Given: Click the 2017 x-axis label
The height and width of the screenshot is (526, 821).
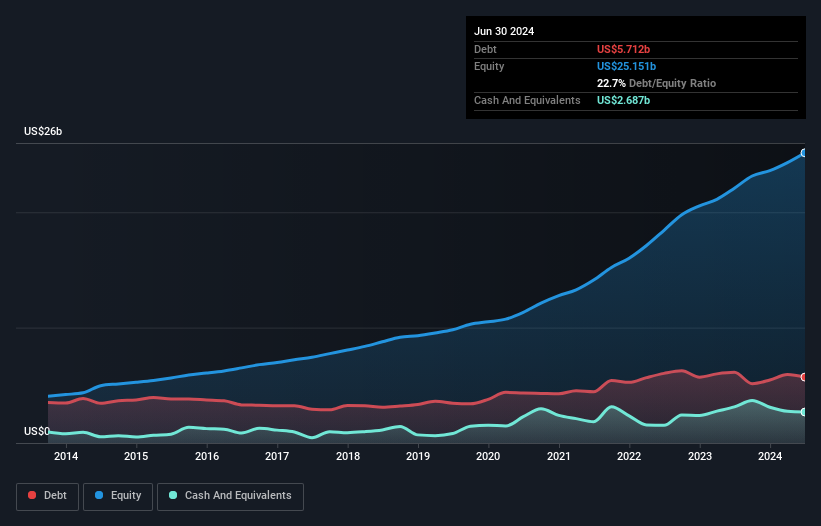Looking at the screenshot, I should tap(277, 456).
